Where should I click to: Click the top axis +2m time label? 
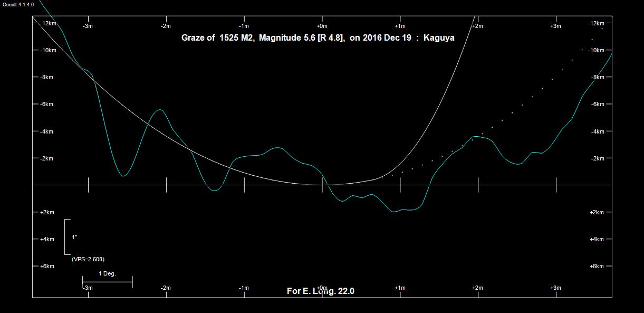click(477, 26)
